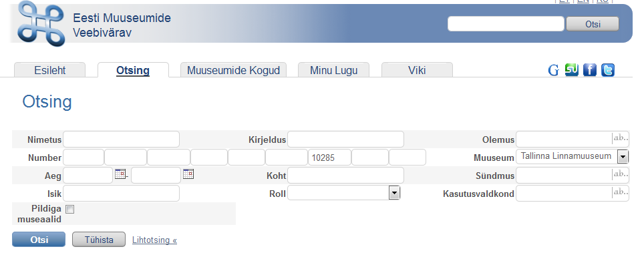
Task: Open start date calendar picker in Aeg
Action: (x=120, y=174)
